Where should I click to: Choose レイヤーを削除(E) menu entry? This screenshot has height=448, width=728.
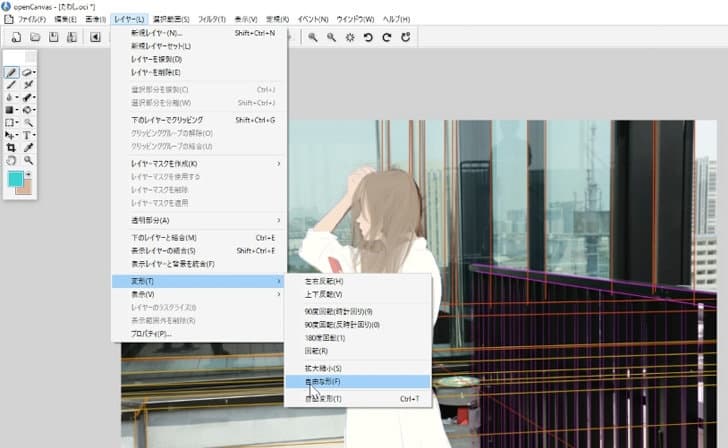[198, 72]
